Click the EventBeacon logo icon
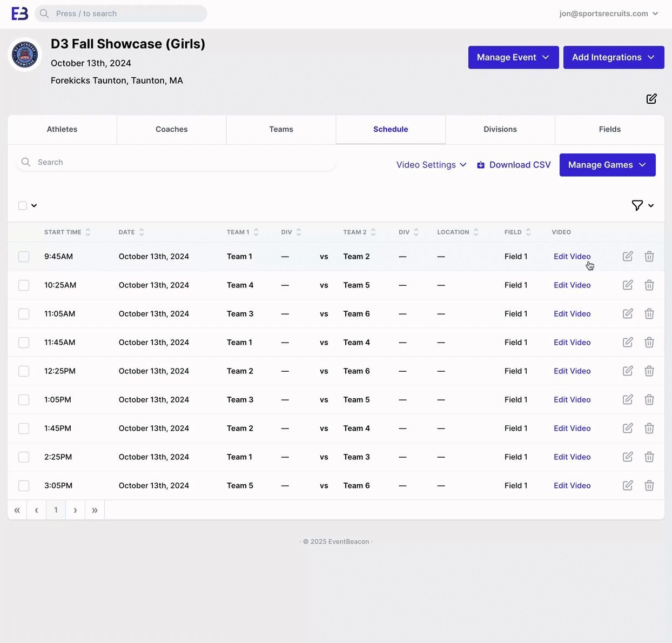This screenshot has height=643, width=672. click(20, 14)
